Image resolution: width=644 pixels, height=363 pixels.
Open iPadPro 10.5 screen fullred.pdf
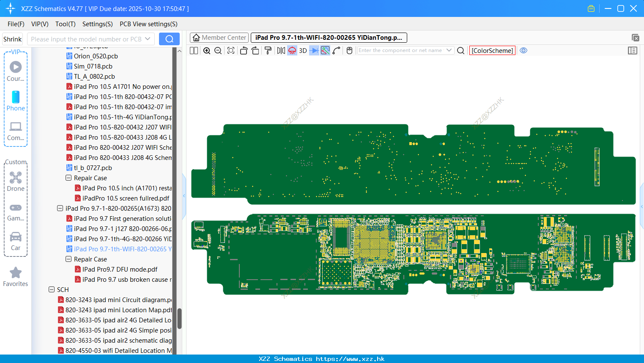pos(122,198)
